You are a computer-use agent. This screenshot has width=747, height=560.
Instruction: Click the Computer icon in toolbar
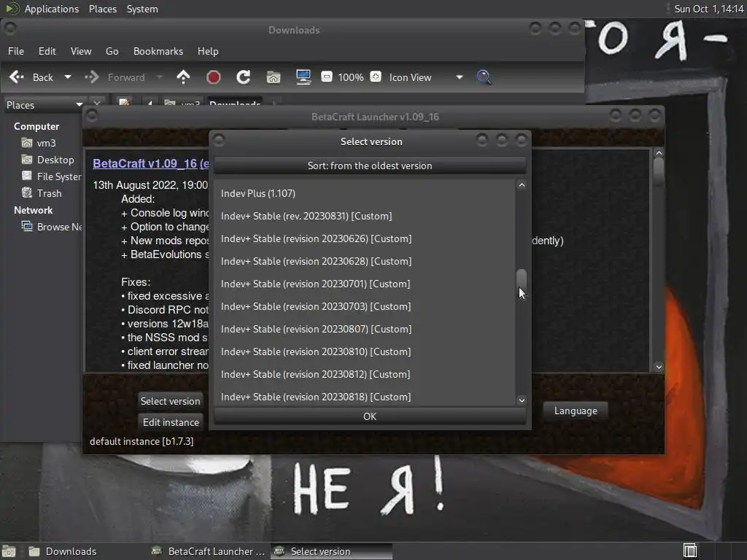click(303, 77)
